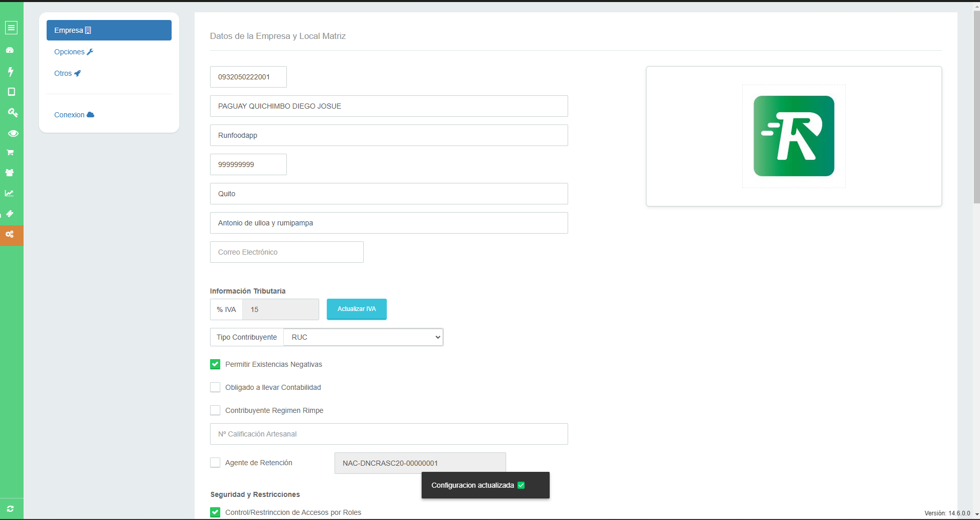
Task: Click the refresh icon at sidebar bottom
Action: [x=10, y=509]
